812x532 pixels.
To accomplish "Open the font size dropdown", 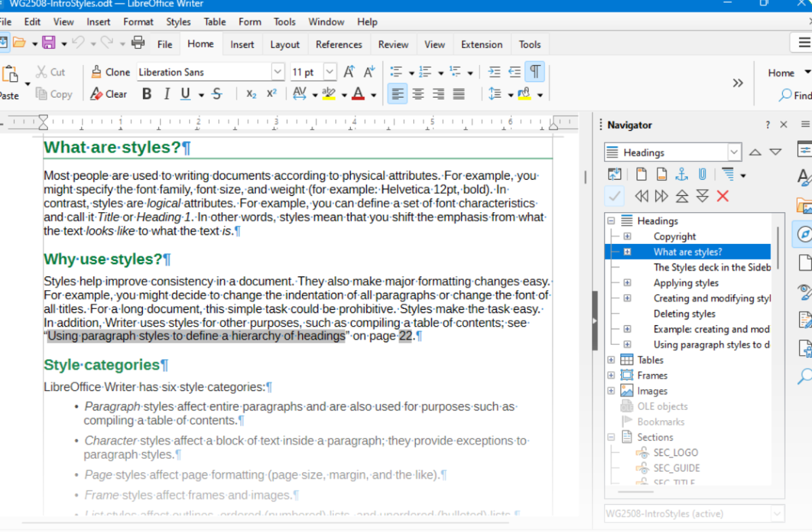I will 329,71.
